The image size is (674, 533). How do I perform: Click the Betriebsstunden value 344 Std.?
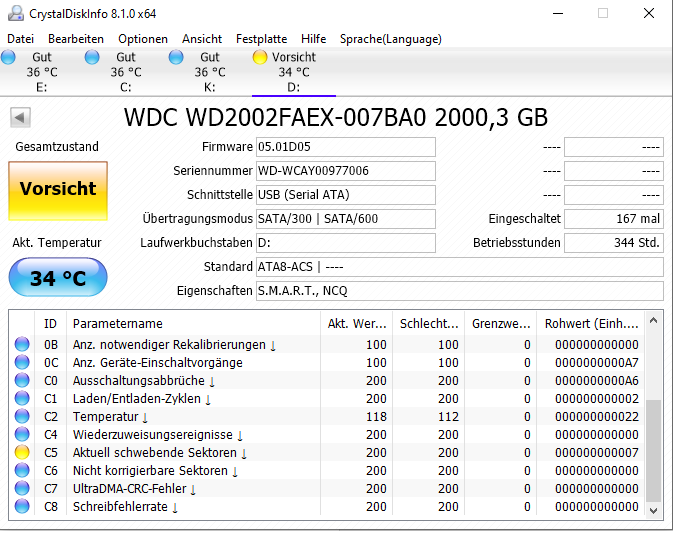click(614, 243)
